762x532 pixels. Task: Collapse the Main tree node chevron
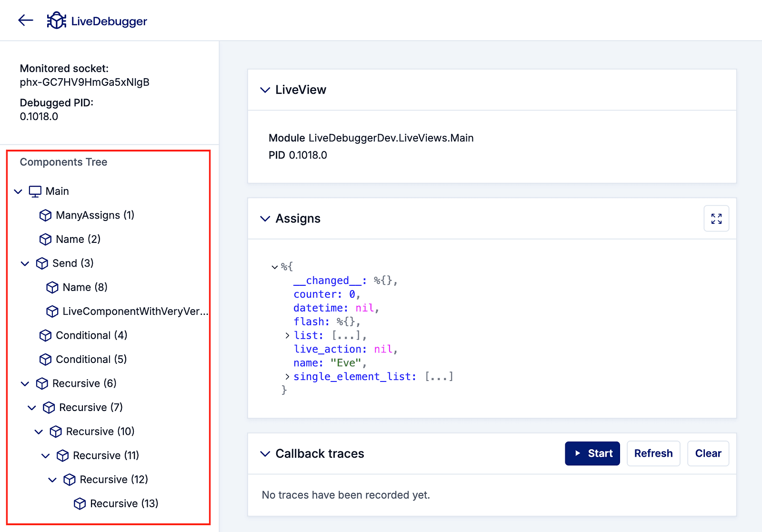click(x=18, y=191)
